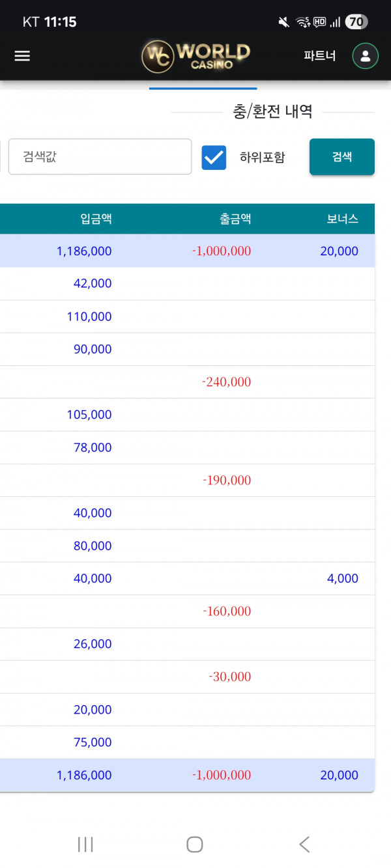Viewport: 391px width, 868px height.
Task: Open the 파트너 menu item
Action: [x=319, y=56]
